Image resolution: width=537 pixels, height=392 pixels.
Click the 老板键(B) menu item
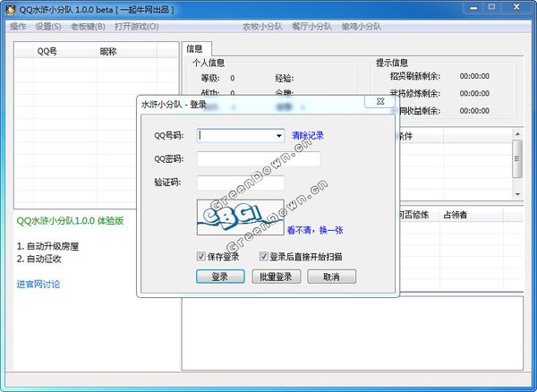click(x=88, y=26)
